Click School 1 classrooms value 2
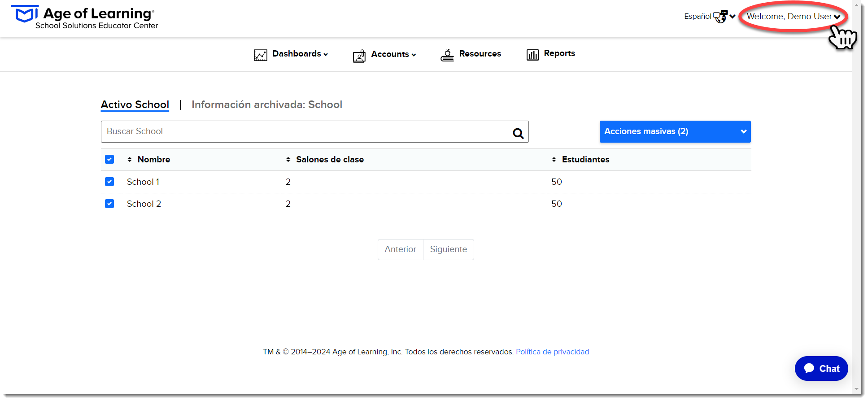 click(x=288, y=182)
